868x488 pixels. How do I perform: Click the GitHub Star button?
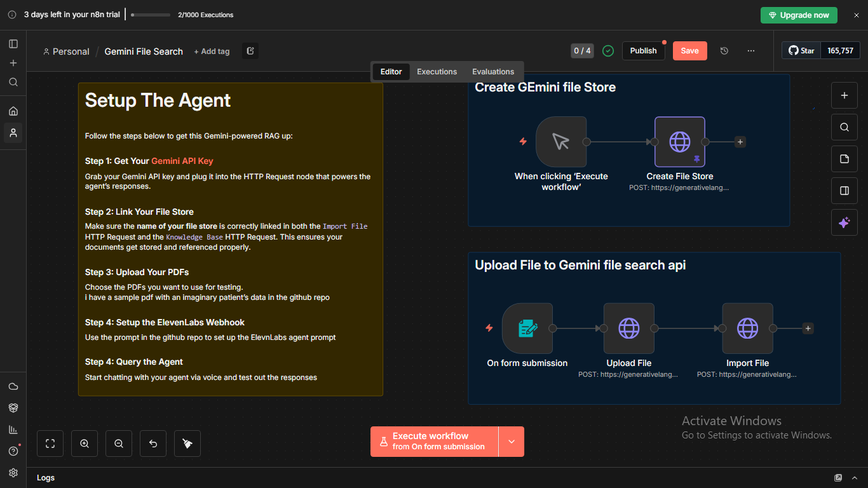click(802, 51)
